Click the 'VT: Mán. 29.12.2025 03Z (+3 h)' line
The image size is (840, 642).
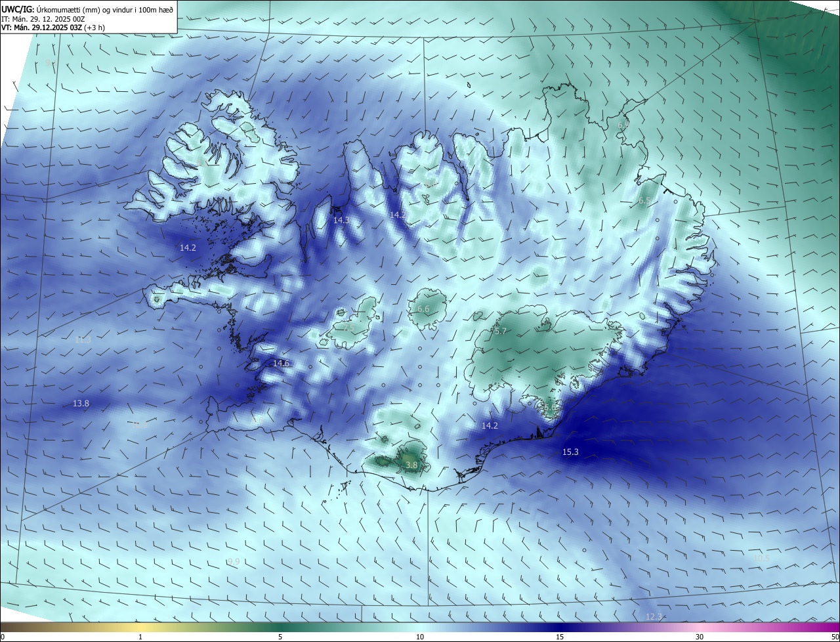(x=53, y=28)
